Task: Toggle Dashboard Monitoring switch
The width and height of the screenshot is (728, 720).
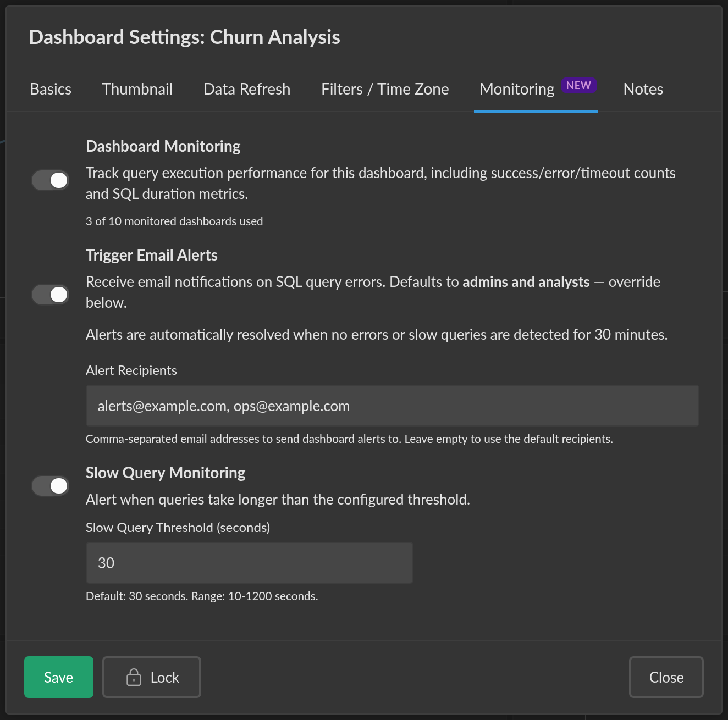Action: [x=50, y=180]
